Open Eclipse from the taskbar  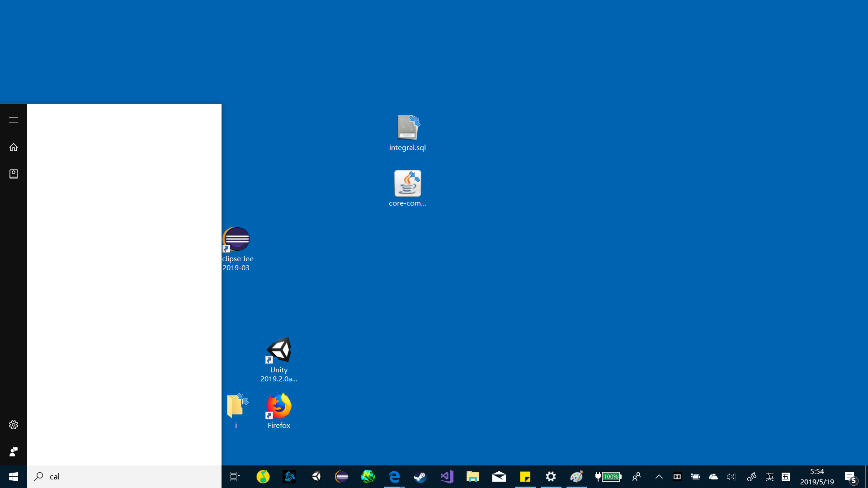(x=342, y=477)
